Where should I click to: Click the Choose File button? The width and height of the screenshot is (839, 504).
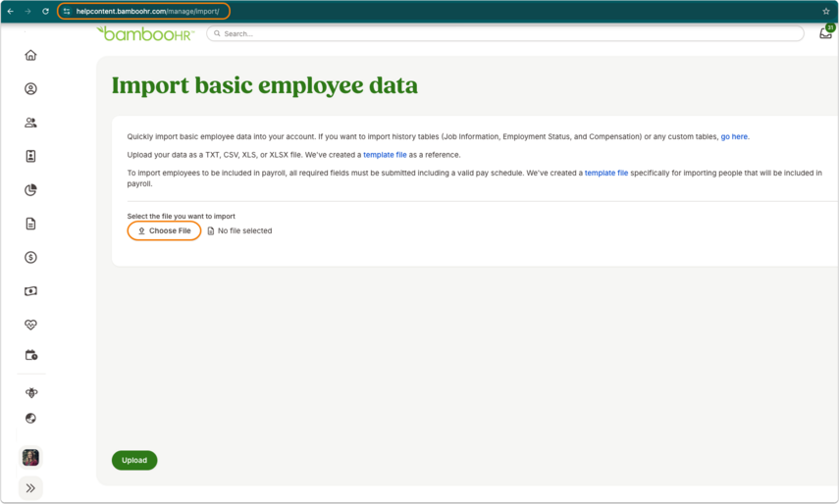click(x=164, y=230)
